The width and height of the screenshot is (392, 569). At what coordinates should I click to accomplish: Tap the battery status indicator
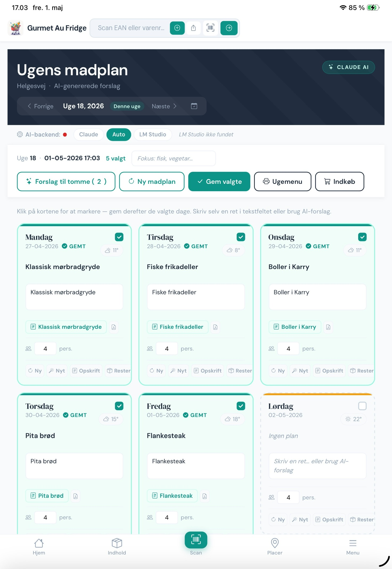(373, 7)
